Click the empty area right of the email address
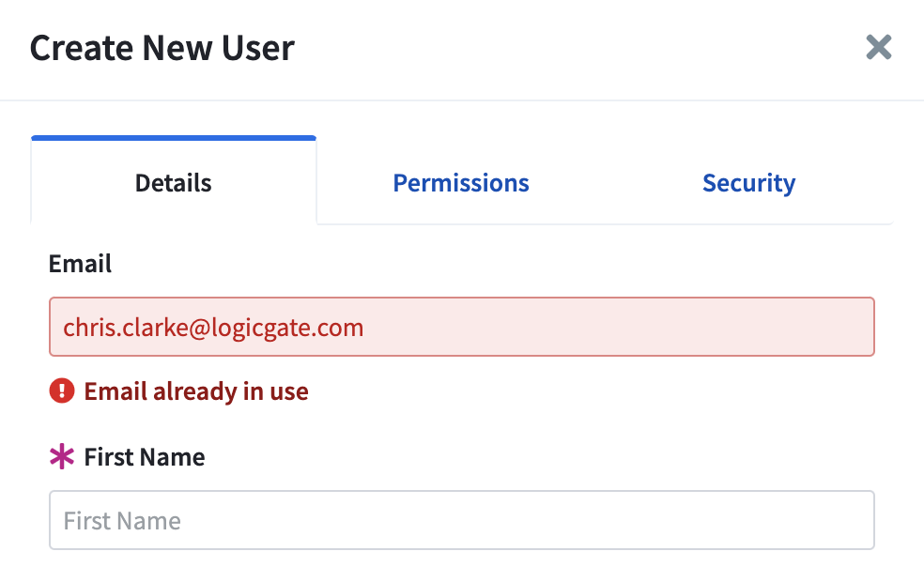 tap(619, 327)
